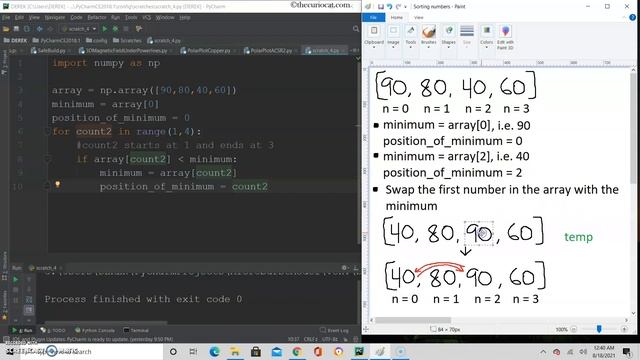Open the Window menu in PyCharm
640x360 pixels.
(165, 18)
